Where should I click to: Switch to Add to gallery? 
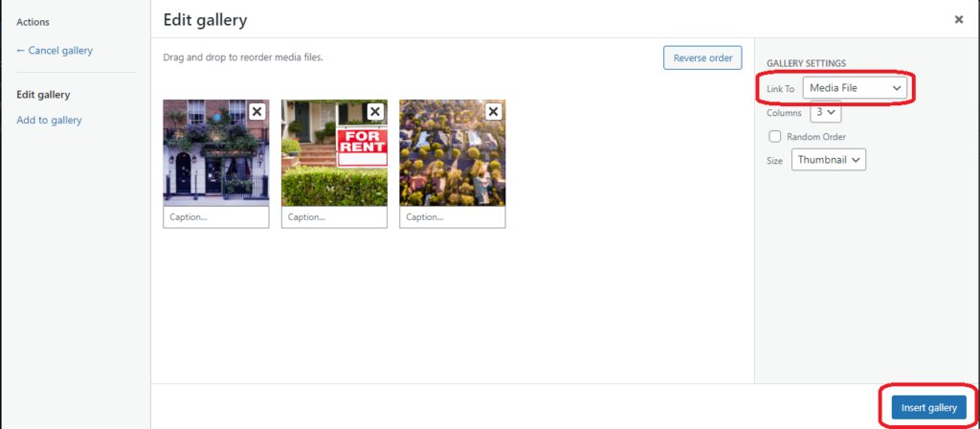49,120
